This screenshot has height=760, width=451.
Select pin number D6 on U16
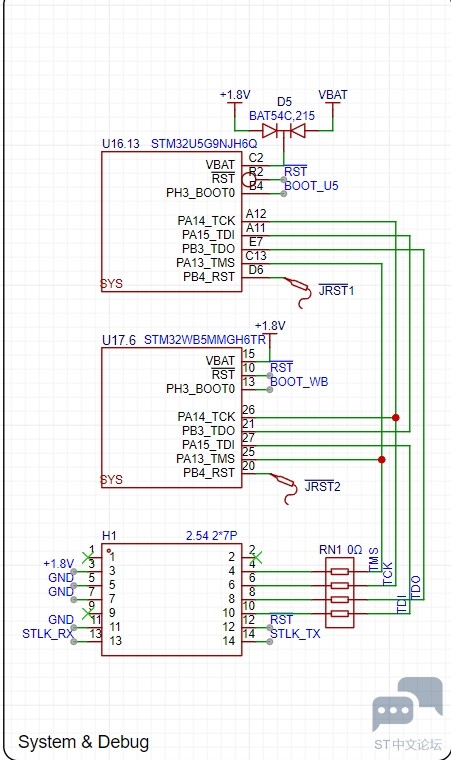point(256,270)
